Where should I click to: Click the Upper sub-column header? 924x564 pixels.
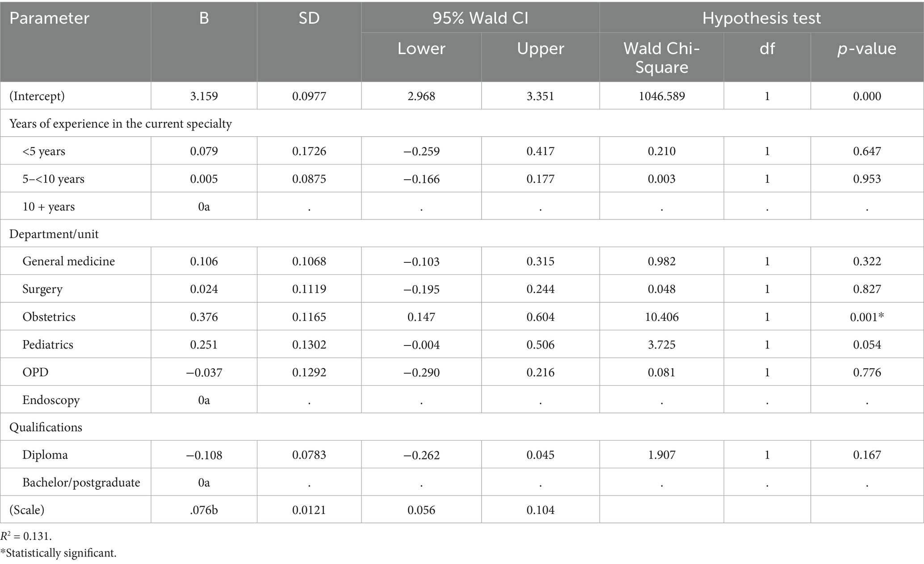(540, 48)
